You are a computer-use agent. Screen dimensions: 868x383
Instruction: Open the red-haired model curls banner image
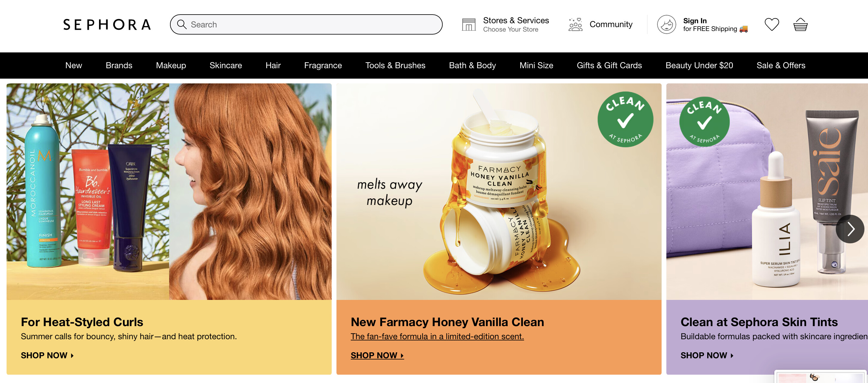pos(250,191)
